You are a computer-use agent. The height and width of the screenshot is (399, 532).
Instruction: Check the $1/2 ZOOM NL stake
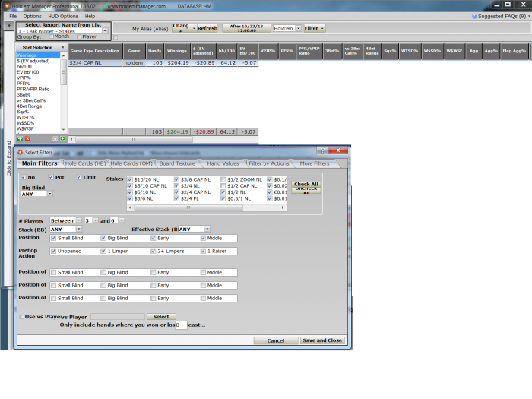223,179
